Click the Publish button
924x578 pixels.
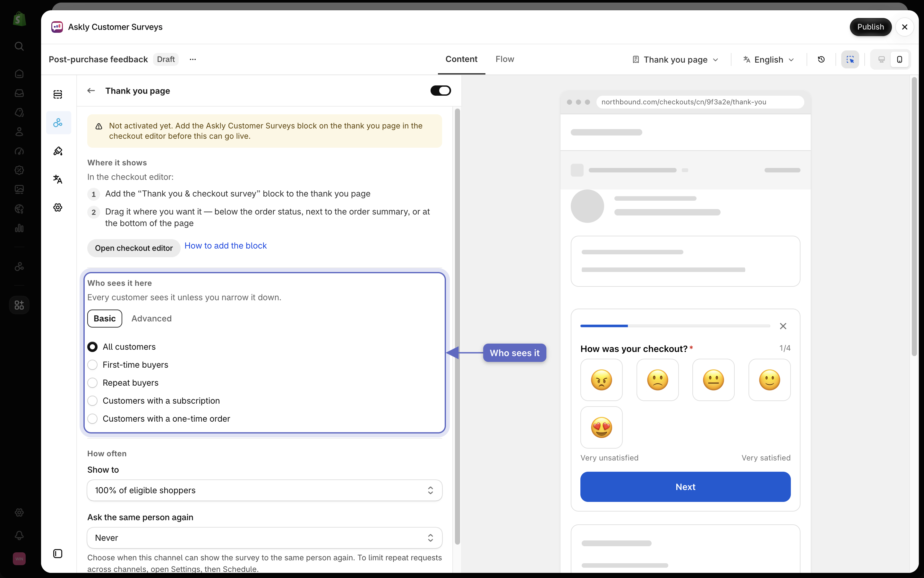point(870,27)
